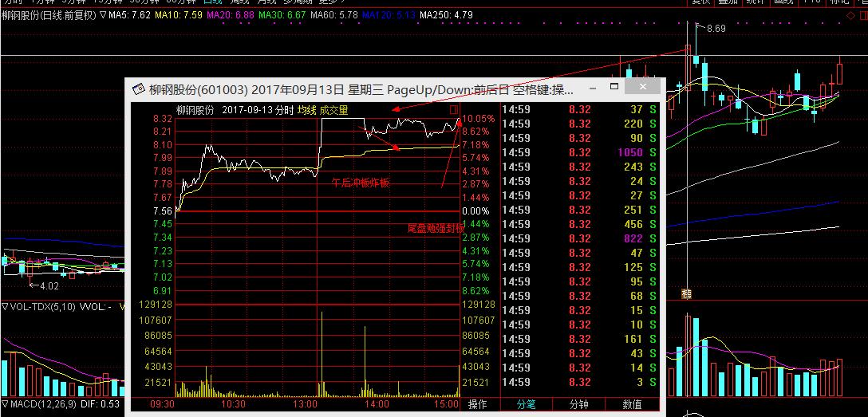Click the DIF: 0.53 MACD value
The width and height of the screenshot is (868, 417).
point(102,404)
